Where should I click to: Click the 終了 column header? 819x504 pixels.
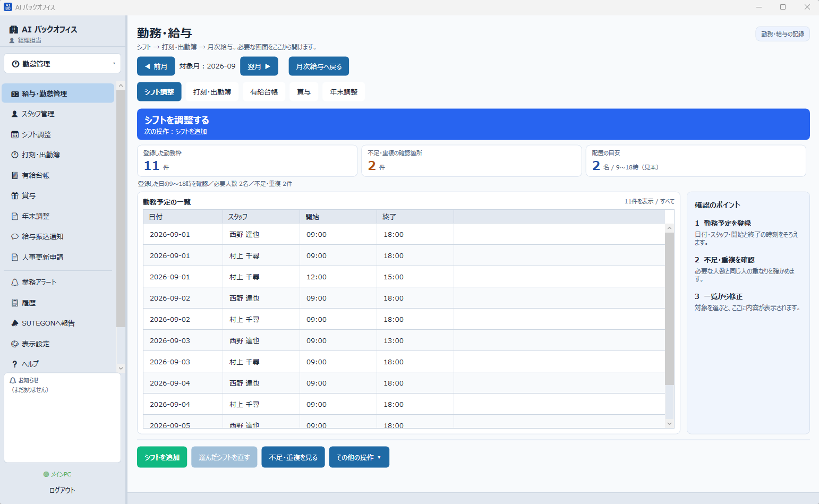click(x=415, y=217)
